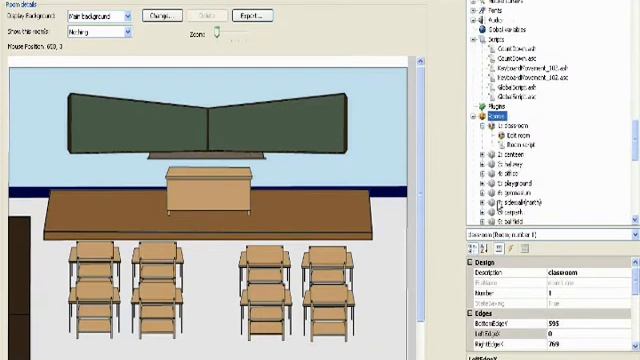
Task: Click the grey icon beside 8: carpark
Action: point(492,212)
